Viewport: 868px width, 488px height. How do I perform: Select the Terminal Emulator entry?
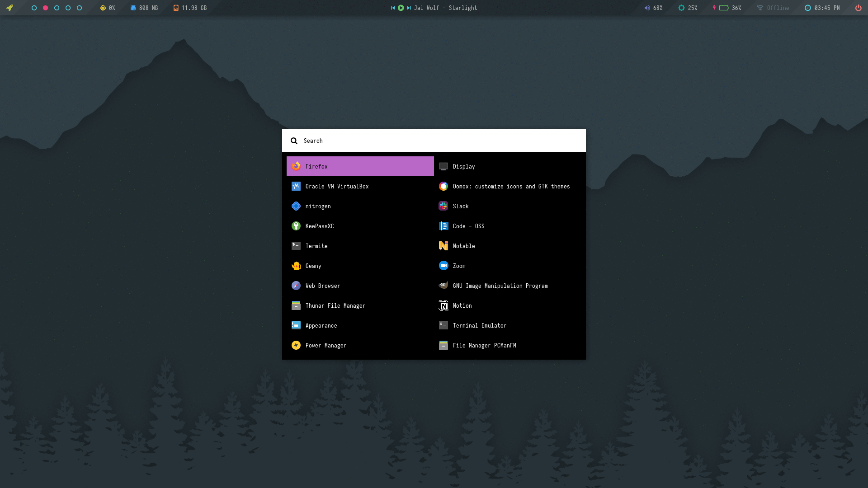click(479, 326)
